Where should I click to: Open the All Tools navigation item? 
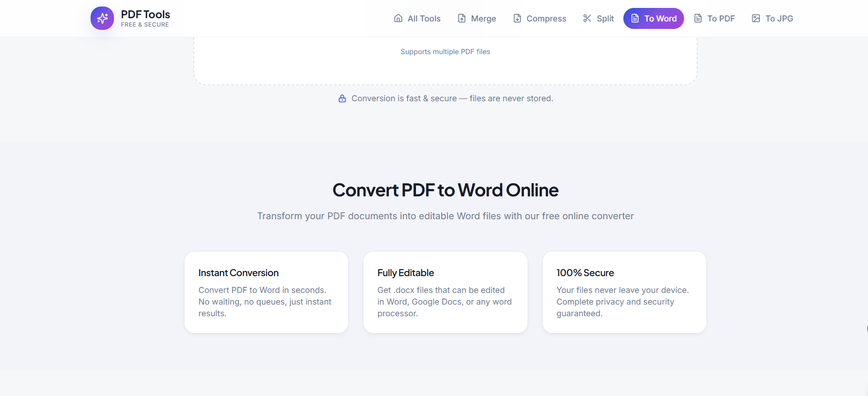(x=424, y=19)
